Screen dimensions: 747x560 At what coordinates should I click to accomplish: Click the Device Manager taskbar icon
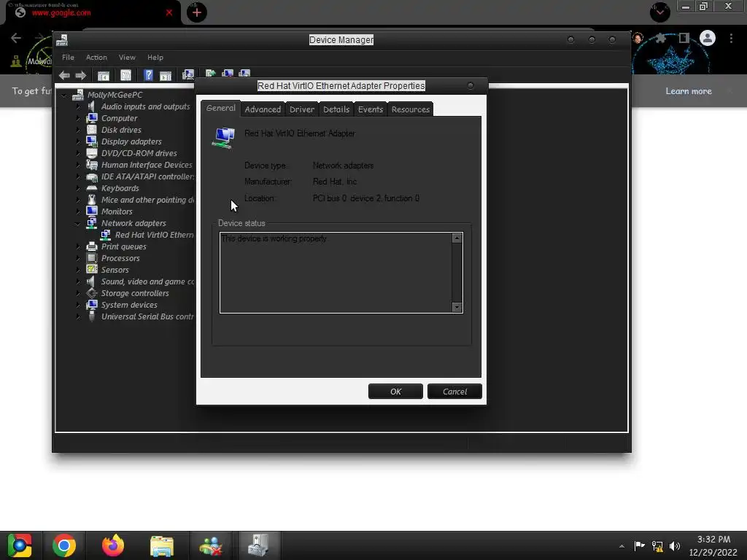[x=259, y=545]
